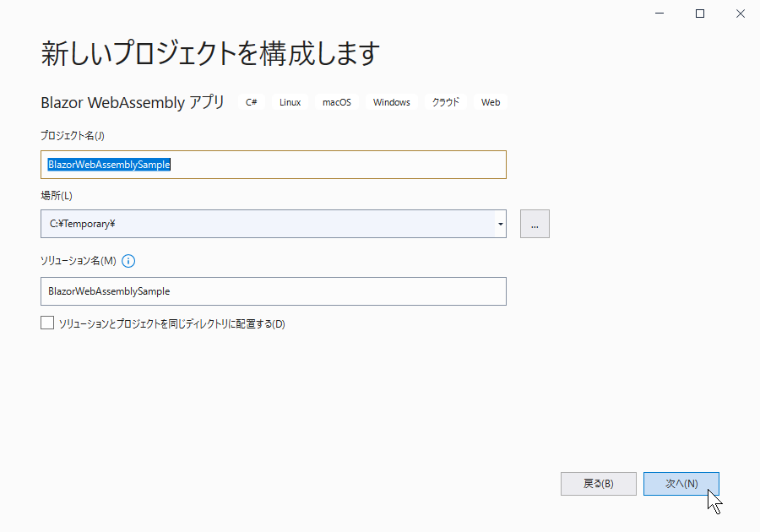This screenshot has width=760, height=532.
Task: Click the solution name info icon
Action: (x=128, y=261)
